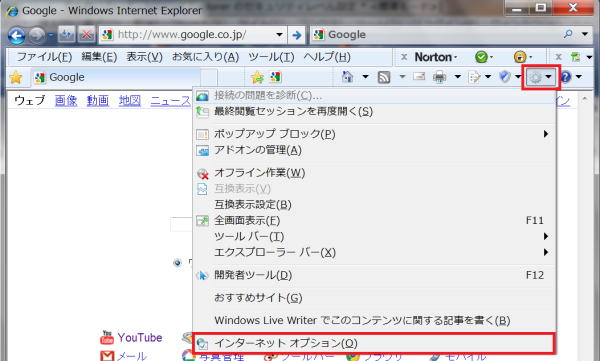Image resolution: width=600 pixels, height=361 pixels.
Task: Open the ファイル(F) menu
Action: point(44,57)
